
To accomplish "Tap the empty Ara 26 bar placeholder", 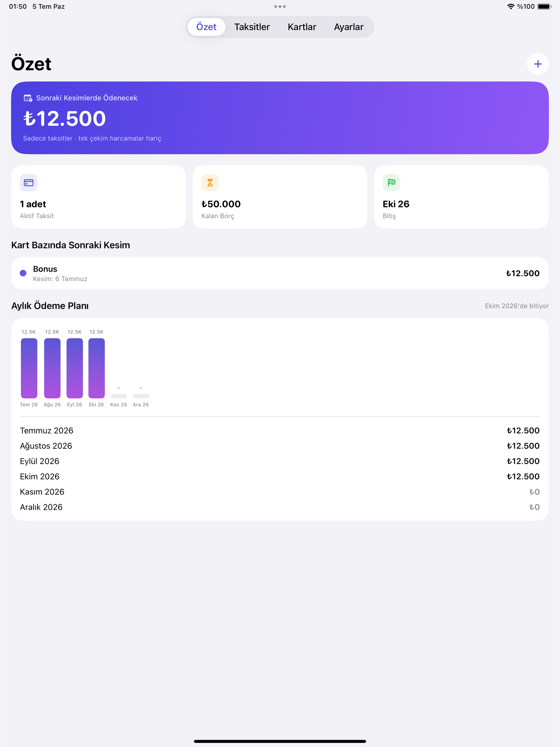I will (x=141, y=396).
